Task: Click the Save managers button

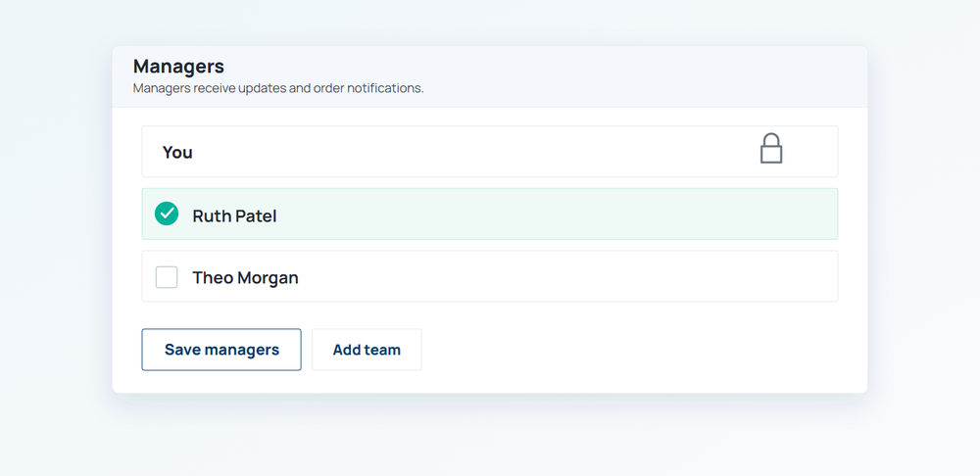Action: 221,350
